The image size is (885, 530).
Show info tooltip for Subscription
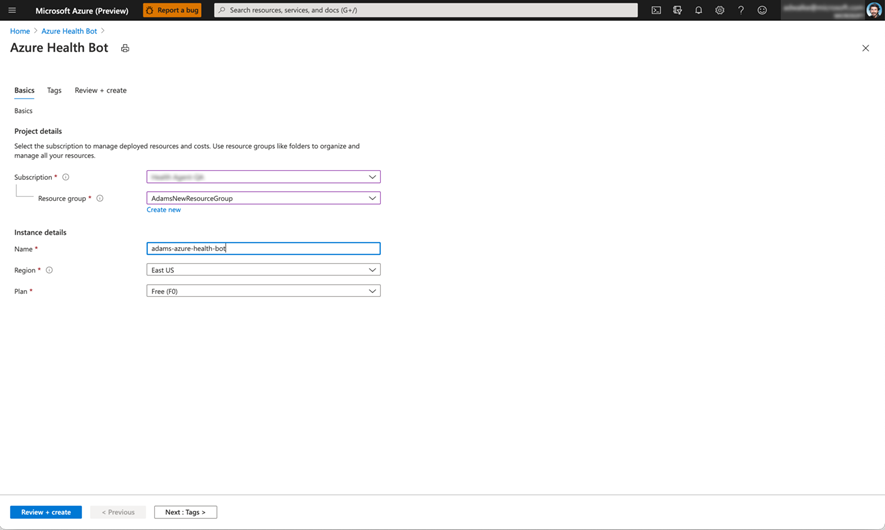click(x=65, y=177)
